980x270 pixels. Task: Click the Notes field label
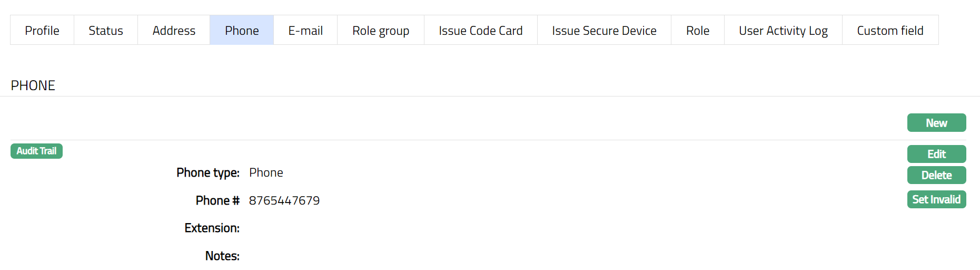point(222,256)
